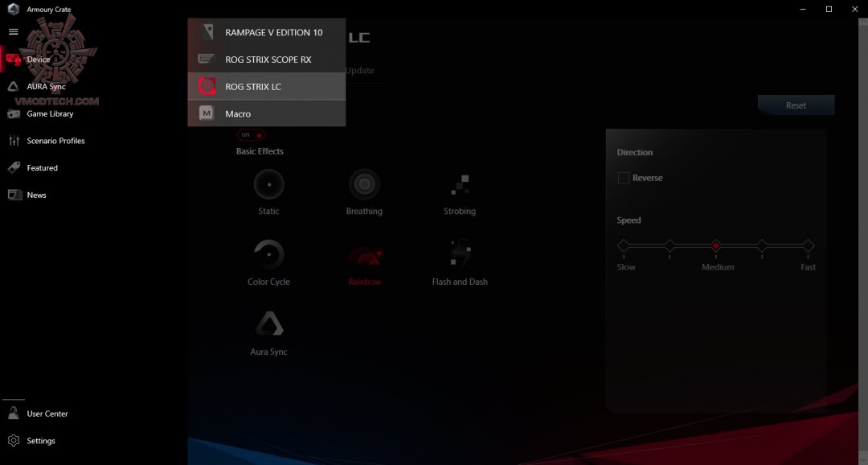Screen dimensions: 868x465
Task: Click the Featured tag icon
Action: point(14,168)
